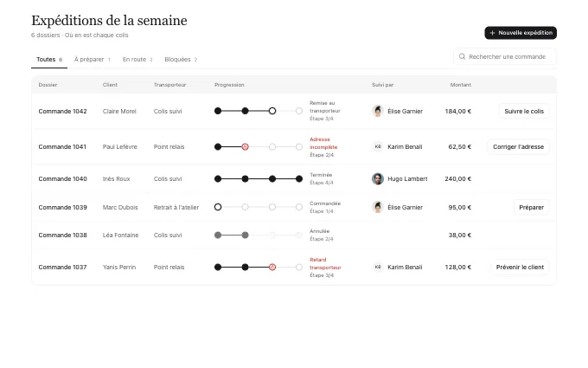Click the Préparer button

pyautogui.click(x=532, y=207)
